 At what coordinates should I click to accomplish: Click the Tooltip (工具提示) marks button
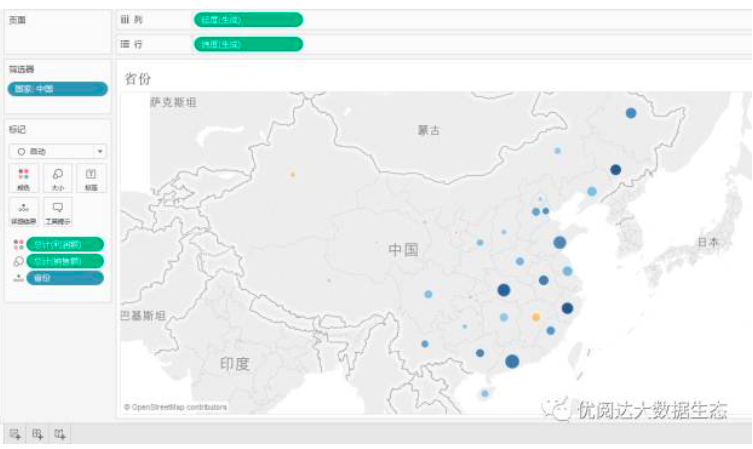pos(57,211)
